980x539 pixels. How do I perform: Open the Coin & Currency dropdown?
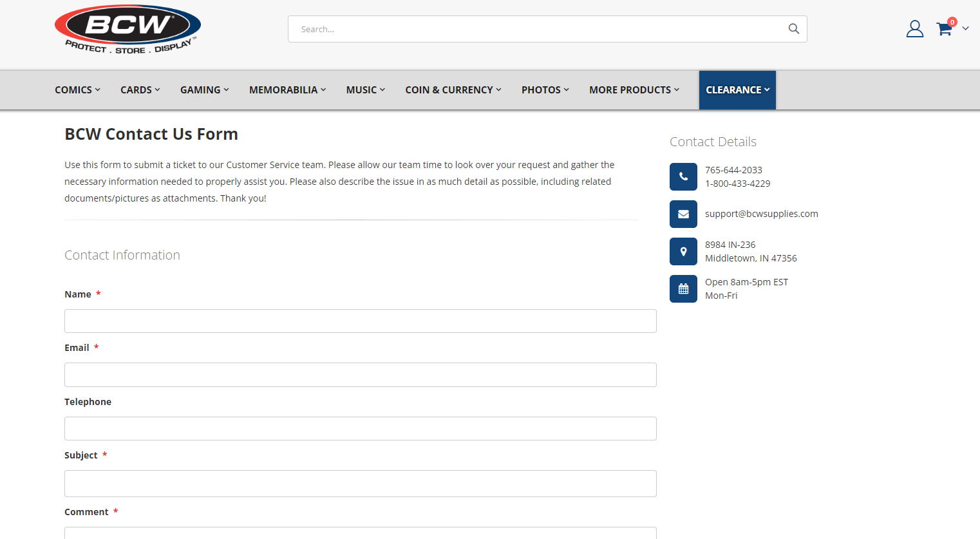(453, 90)
